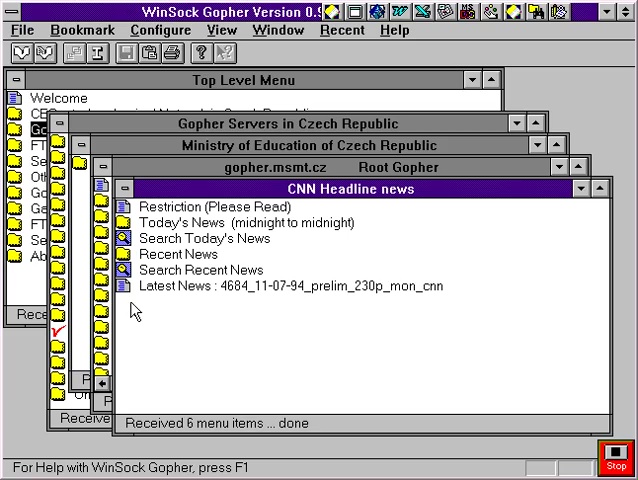
Task: Activate Ministry of Education of Czech Republic window
Action: 309,145
